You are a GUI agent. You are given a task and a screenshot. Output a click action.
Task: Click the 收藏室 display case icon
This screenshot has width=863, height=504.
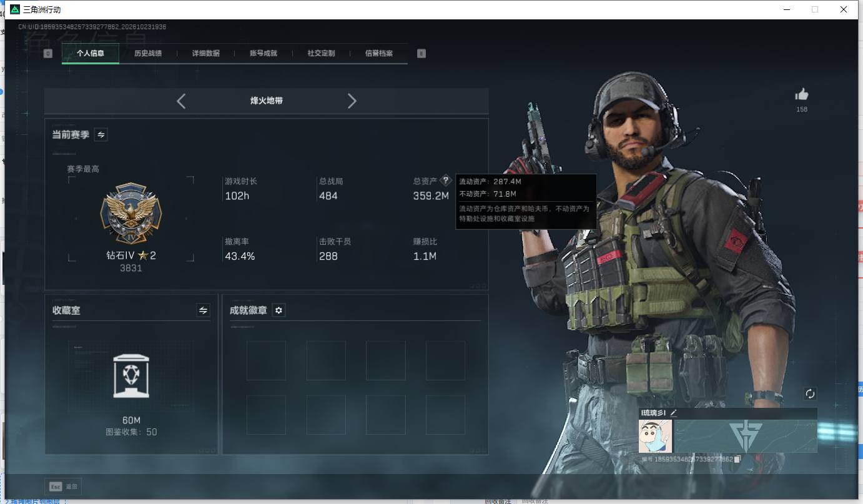131,375
